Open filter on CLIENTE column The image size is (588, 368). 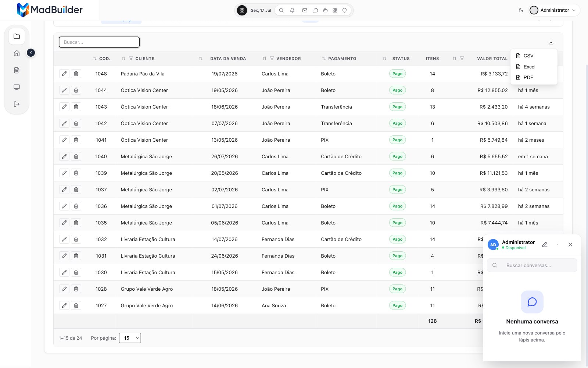131,59
